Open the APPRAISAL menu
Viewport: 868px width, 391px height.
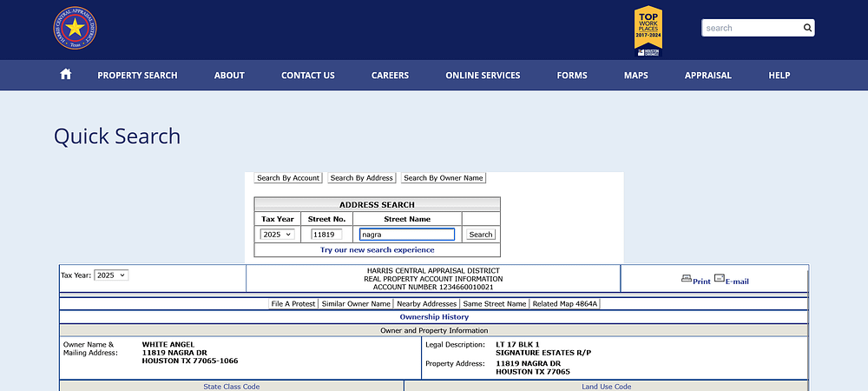708,76
